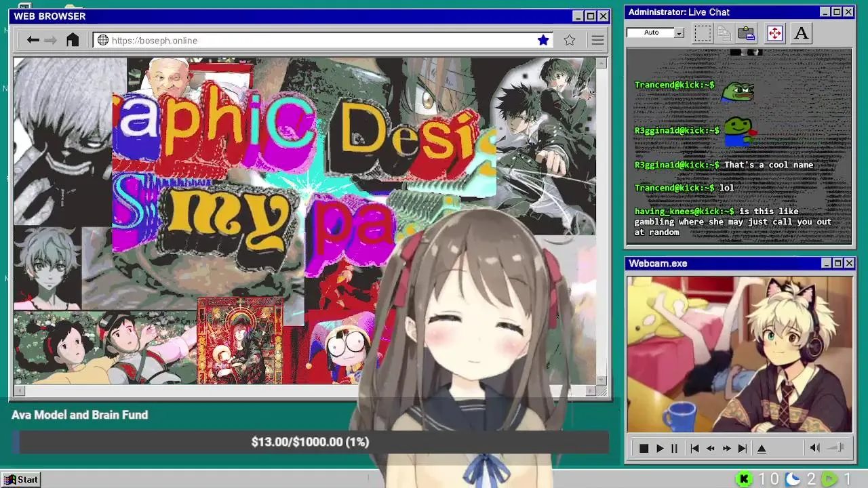Click the Auto font size combo field

(x=651, y=33)
